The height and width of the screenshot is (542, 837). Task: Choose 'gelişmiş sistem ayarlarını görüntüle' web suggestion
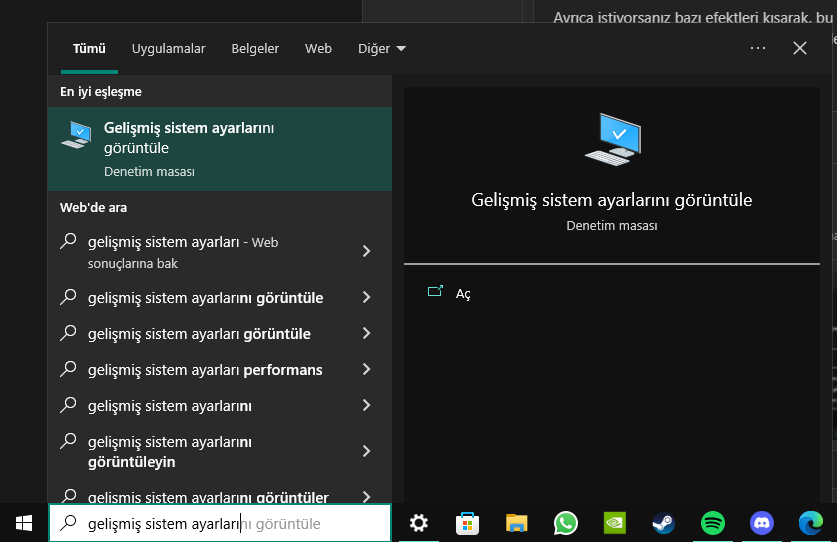click(x=219, y=297)
